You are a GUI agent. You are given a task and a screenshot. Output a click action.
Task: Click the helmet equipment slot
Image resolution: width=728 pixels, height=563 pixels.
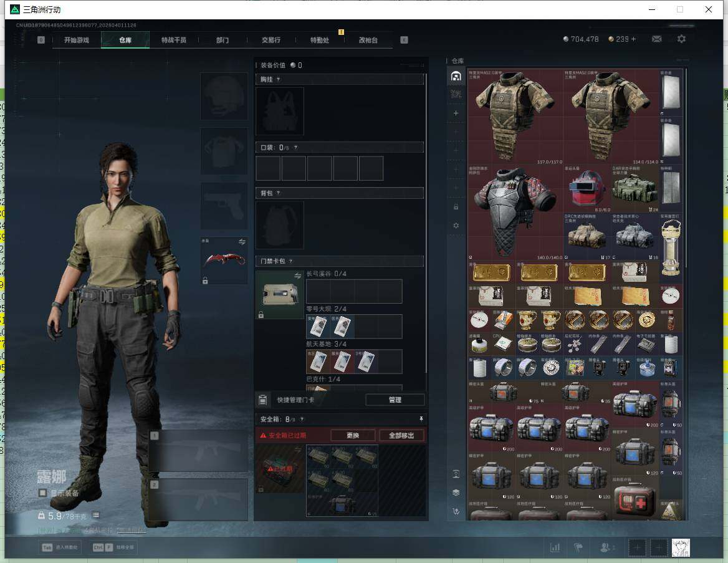point(224,96)
